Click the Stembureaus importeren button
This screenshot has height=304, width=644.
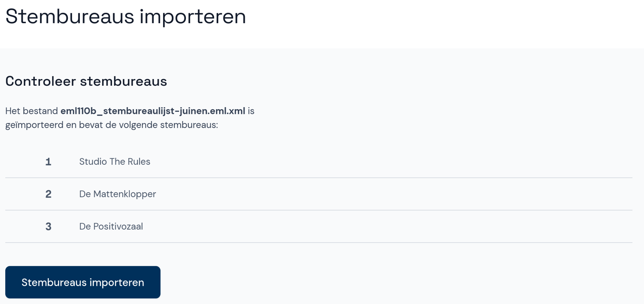tap(83, 282)
